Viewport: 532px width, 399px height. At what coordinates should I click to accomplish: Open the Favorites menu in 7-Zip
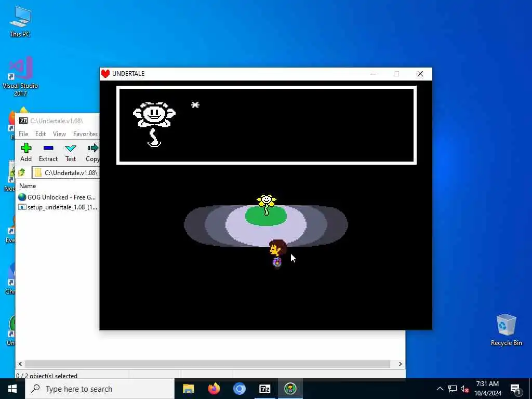point(86,134)
